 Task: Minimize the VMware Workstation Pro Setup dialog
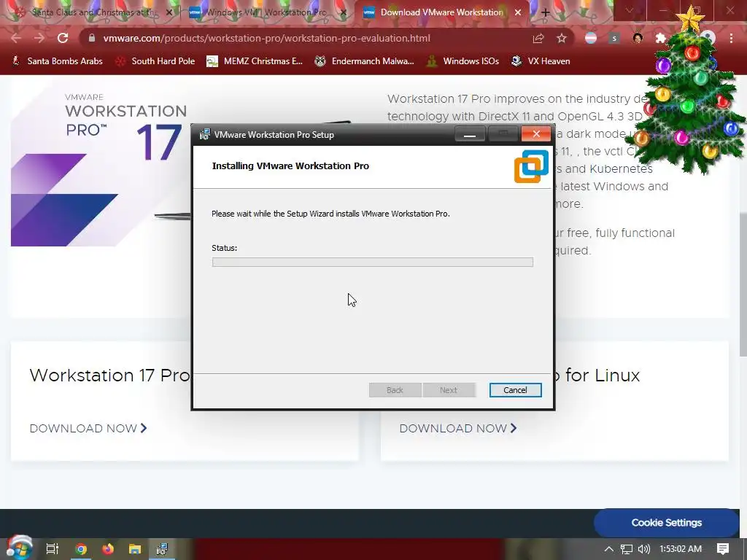pos(470,134)
